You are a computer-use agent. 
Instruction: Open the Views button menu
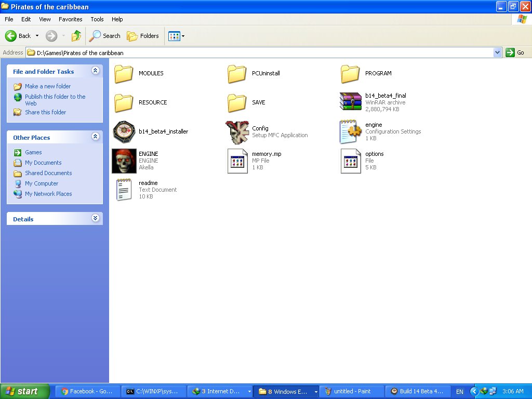177,36
